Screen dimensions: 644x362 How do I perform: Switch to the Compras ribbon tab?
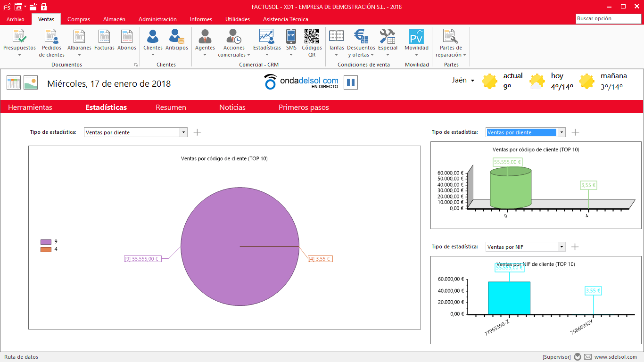point(79,19)
